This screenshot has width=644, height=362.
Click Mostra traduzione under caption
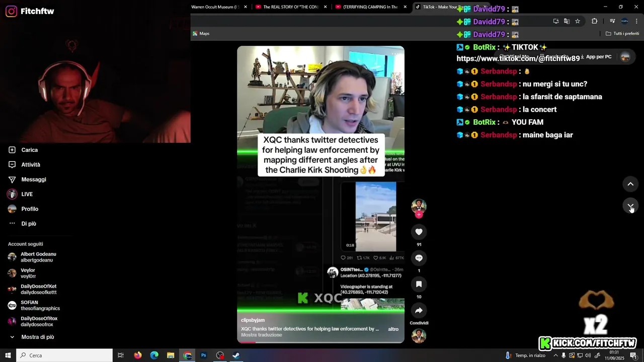point(261,335)
